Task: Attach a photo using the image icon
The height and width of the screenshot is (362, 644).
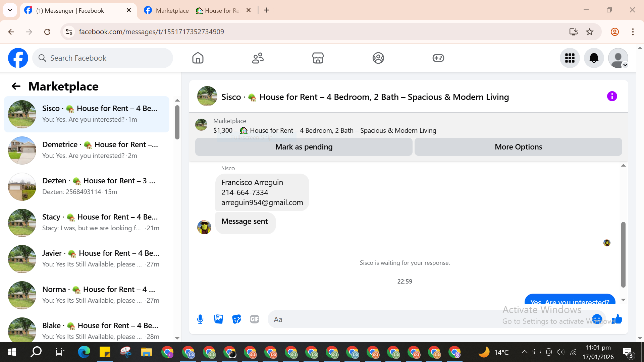Action: pos(218,319)
